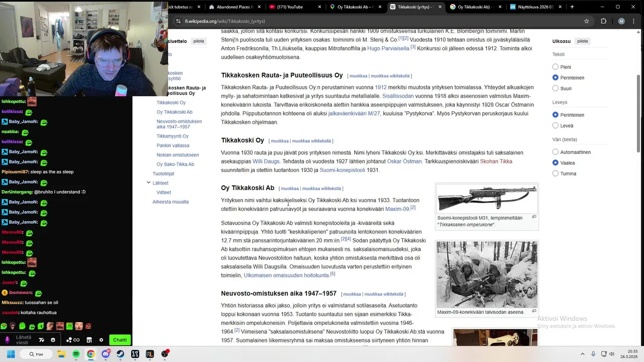Screen dimensions: 644x362
Task: Choose Automaattinen color mode
Action: click(555, 152)
